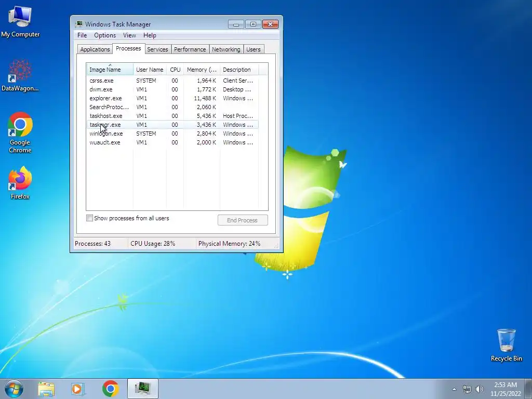Open the View menu
Image resolution: width=532 pixels, height=399 pixels.
point(129,35)
